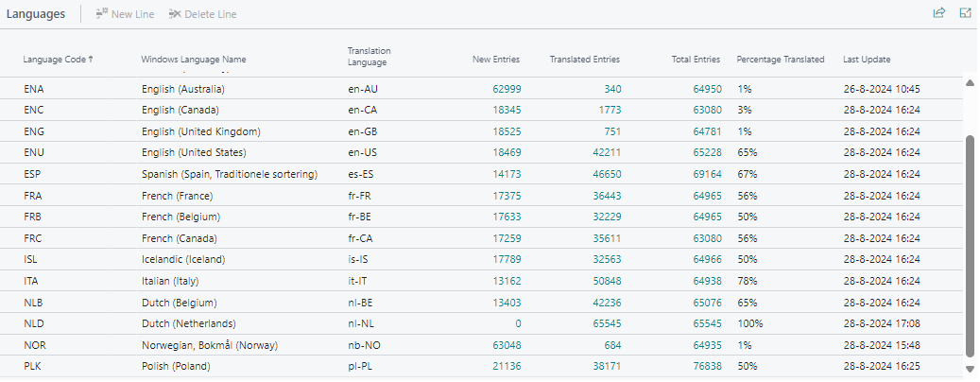980x382 pixels.
Task: Click scrollbar down arrow
Action: [x=969, y=369]
